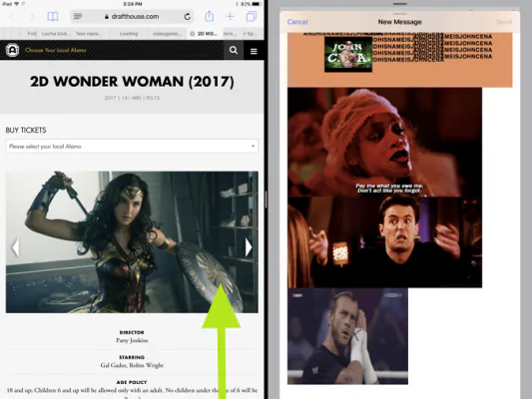Go back with Safari's back arrow

(x=12, y=16)
